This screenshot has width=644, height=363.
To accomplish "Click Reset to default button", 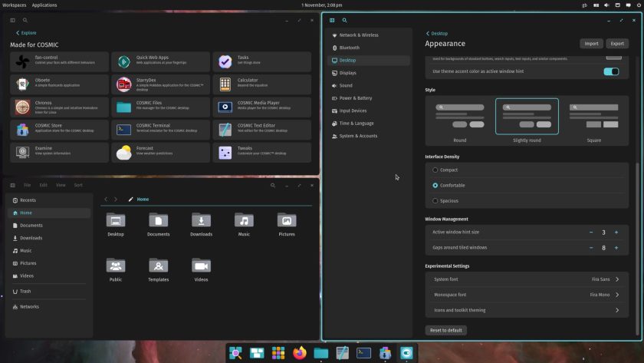I will tap(445, 330).
